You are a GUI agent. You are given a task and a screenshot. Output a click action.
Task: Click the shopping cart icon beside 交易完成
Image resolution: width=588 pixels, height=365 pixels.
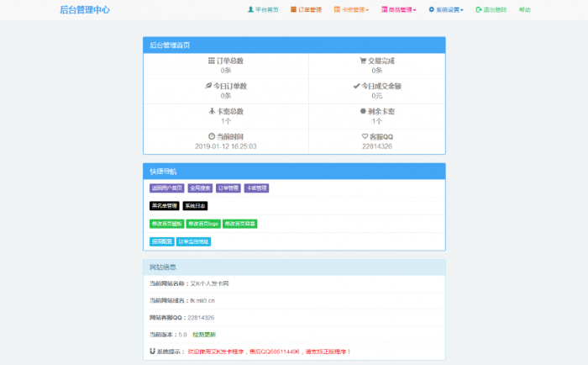[363, 61]
